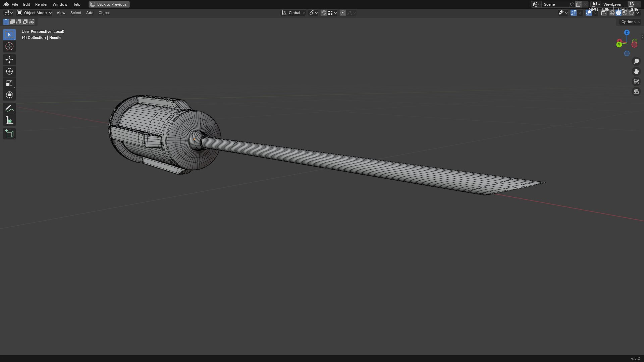This screenshot has width=644, height=362.
Task: Open the viewport Object menu
Action: pos(104,13)
